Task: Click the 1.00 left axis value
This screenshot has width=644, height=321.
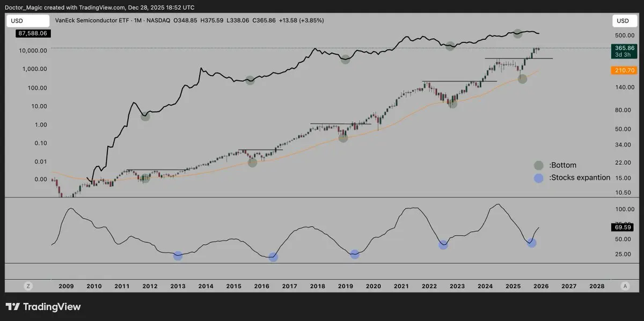Action: coord(41,125)
